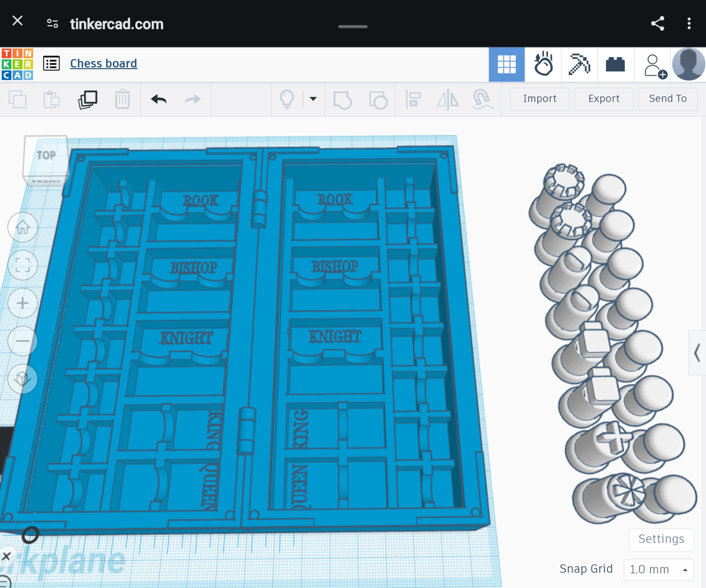
Task: Open the designs list menu icon
Action: pyautogui.click(x=51, y=64)
